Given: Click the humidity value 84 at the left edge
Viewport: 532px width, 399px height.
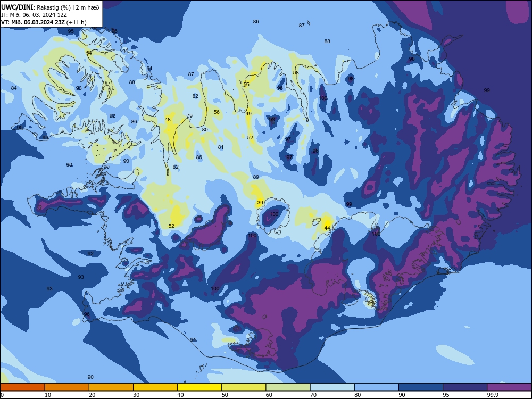Looking at the screenshot, I should click(14, 88).
